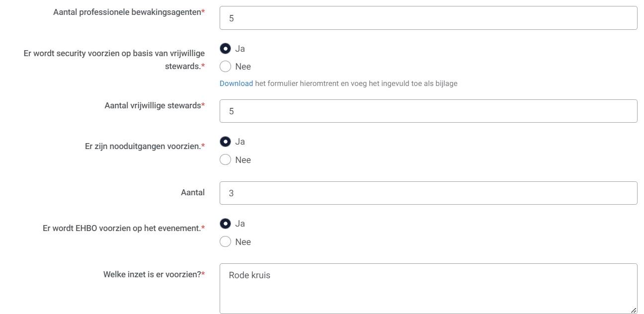The height and width of the screenshot is (314, 644).
Task: Choose Ja for nooduitgangen voorzien
Action: pyautogui.click(x=226, y=142)
